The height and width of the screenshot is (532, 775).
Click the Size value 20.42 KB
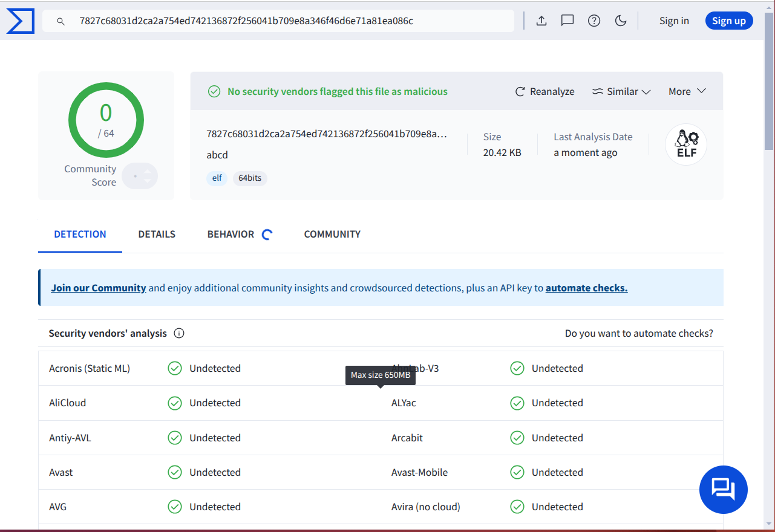click(502, 152)
